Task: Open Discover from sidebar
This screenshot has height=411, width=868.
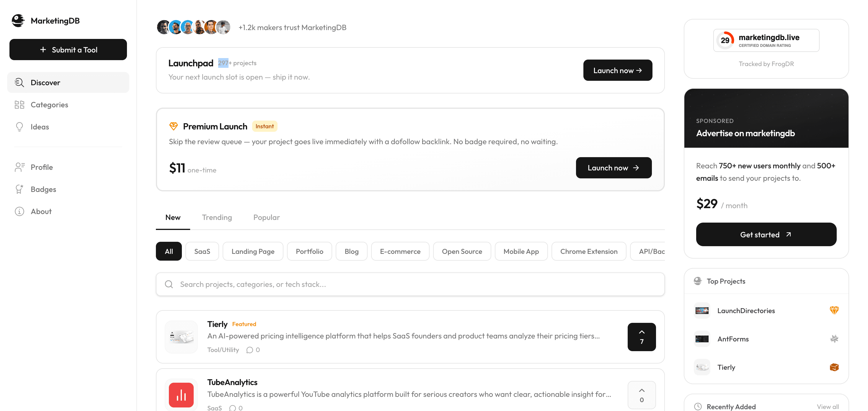Action: coord(45,83)
